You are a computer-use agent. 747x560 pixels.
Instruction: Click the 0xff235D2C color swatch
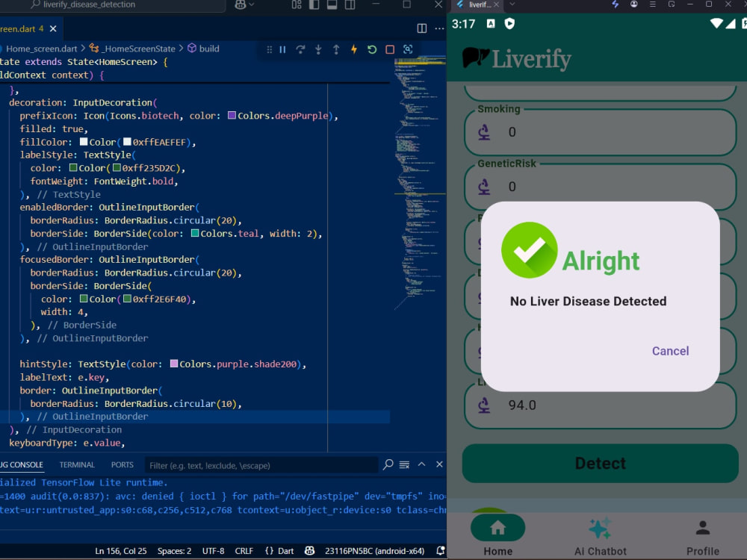[x=117, y=167]
